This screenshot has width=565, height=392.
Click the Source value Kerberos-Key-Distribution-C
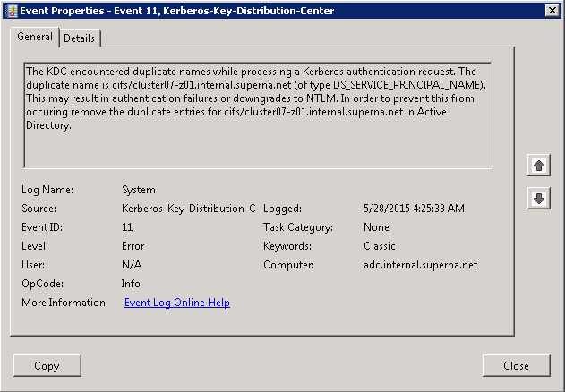(x=188, y=209)
